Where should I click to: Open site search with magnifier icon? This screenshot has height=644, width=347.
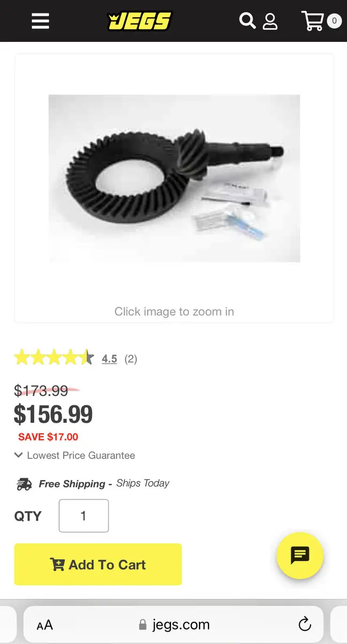coord(247,21)
